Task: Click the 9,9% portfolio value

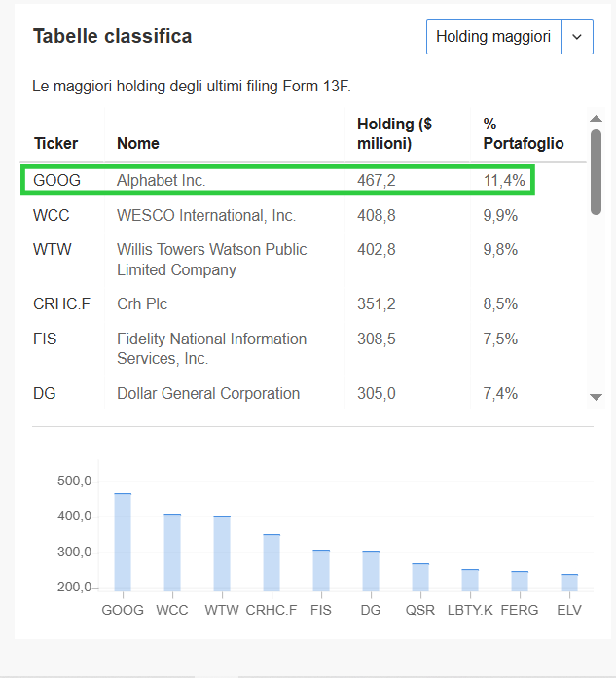Action: click(x=500, y=215)
